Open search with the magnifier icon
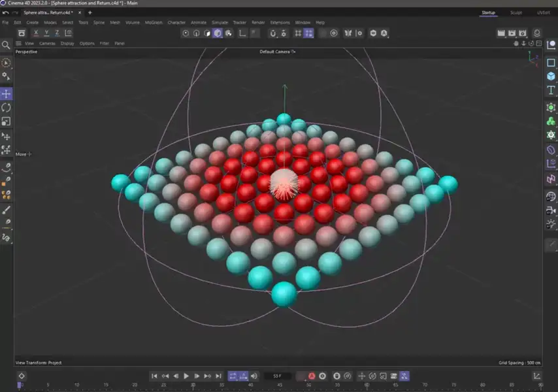Screen dimensions: 558x392 [x=6, y=45]
